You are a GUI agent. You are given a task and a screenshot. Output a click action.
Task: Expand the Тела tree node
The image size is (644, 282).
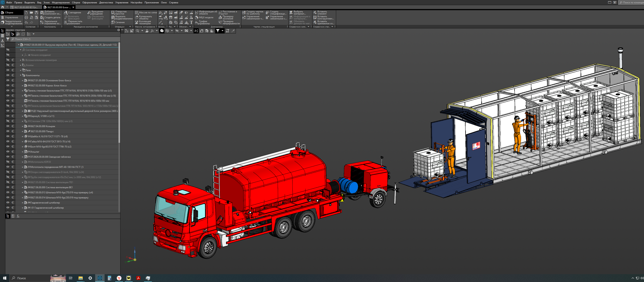tap(20, 70)
